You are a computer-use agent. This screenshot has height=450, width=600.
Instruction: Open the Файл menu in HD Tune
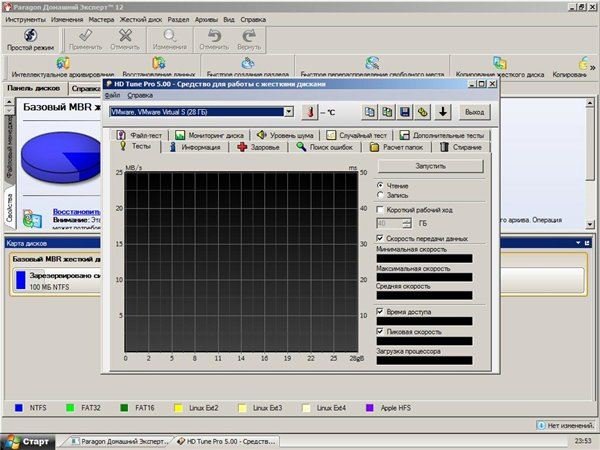(112, 95)
